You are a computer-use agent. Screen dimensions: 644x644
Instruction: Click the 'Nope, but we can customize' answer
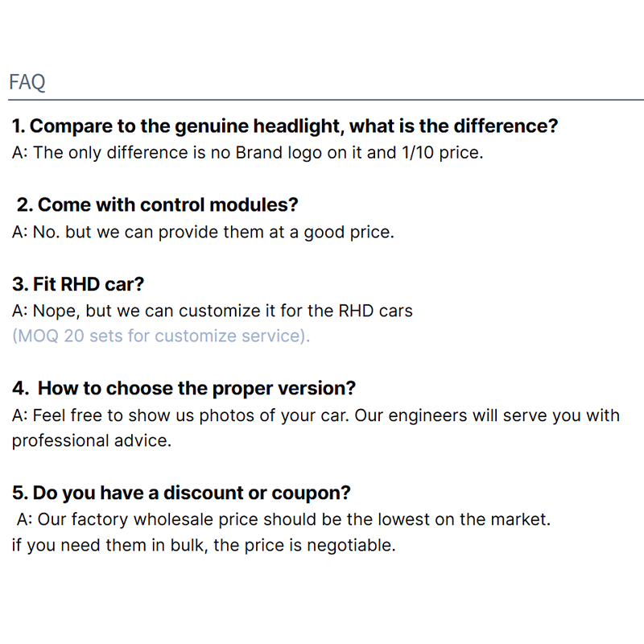coord(213,310)
